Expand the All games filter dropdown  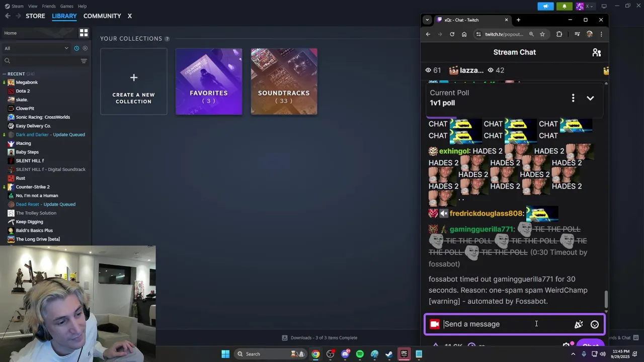pyautogui.click(x=36, y=48)
